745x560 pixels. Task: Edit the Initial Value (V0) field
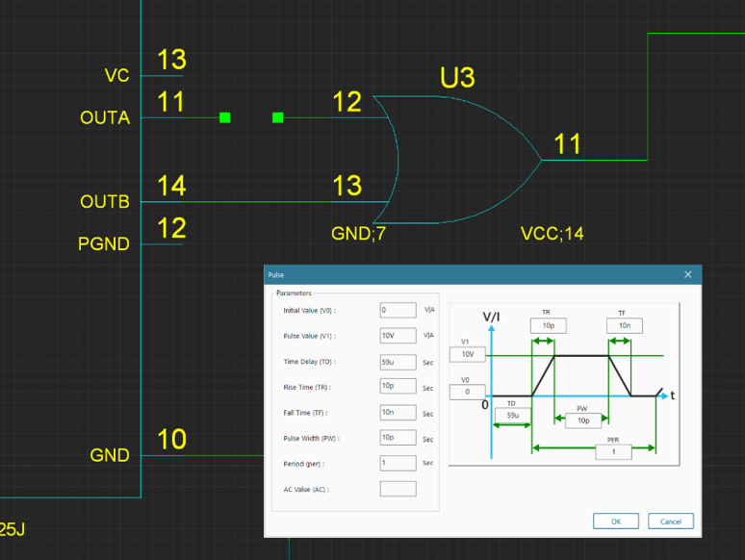398,310
